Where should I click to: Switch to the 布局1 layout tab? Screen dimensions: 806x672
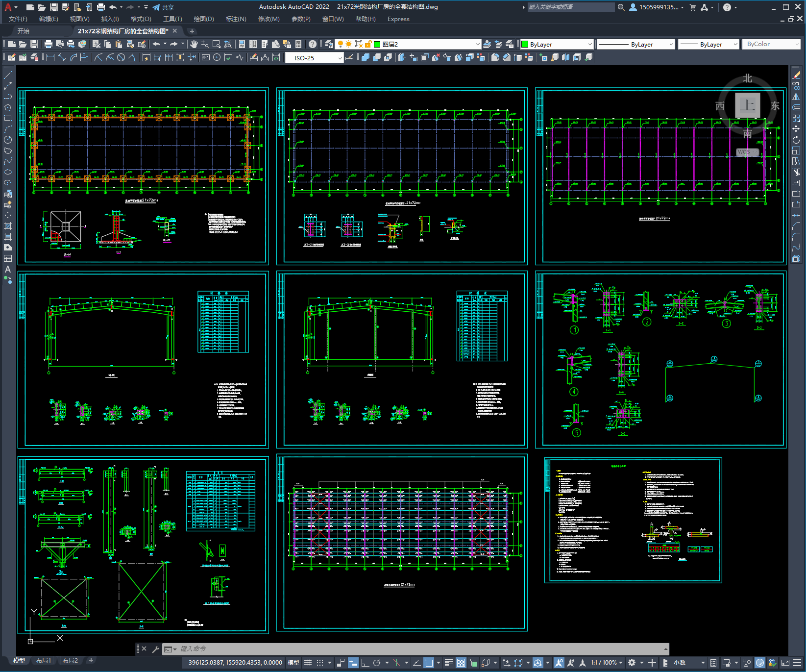pyautogui.click(x=43, y=661)
